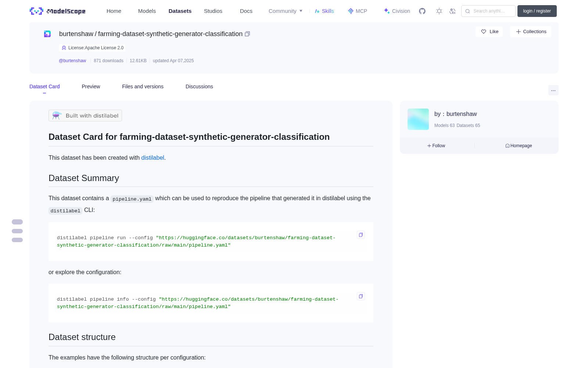The image size is (588, 368).
Task: Go to the Discussions tab
Action: (x=199, y=86)
